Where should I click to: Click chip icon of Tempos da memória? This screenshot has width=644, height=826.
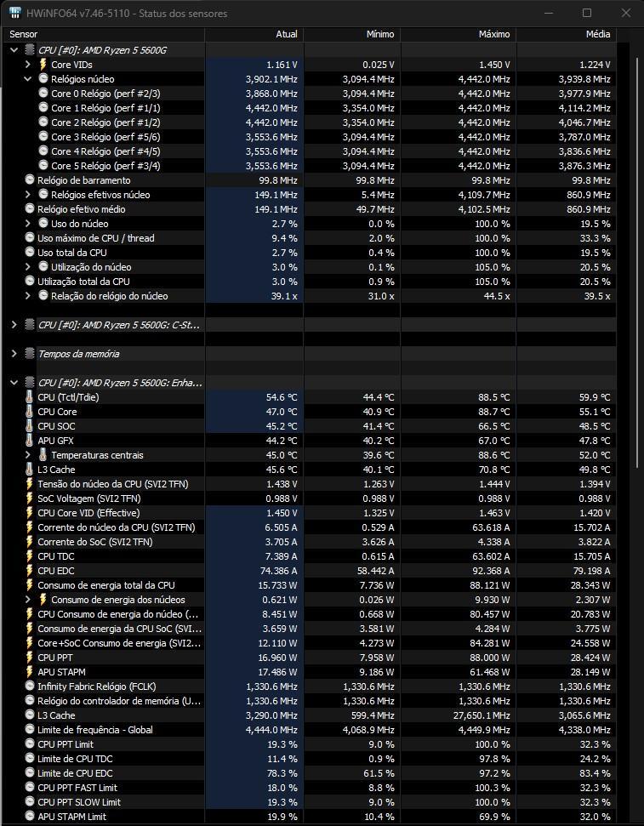click(x=30, y=354)
